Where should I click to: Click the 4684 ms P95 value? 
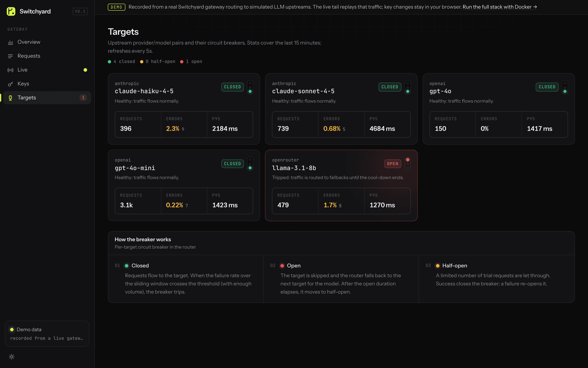[x=382, y=129]
